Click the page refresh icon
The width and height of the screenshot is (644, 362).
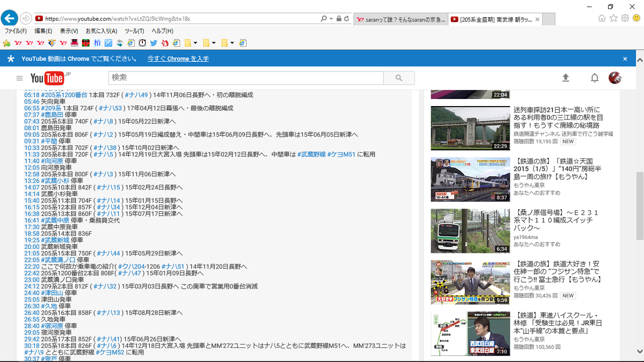346,19
